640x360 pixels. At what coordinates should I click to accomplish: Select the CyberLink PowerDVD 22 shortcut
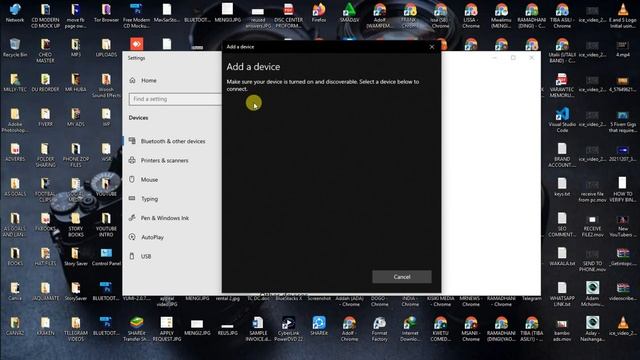[288, 329]
